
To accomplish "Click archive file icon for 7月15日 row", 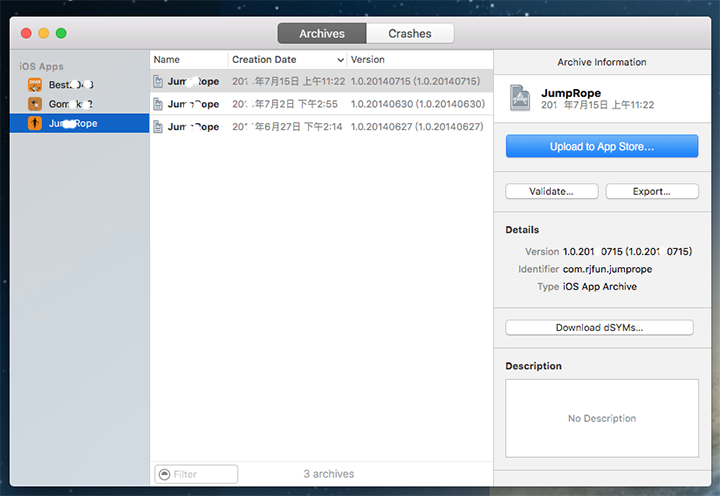I will pos(158,82).
